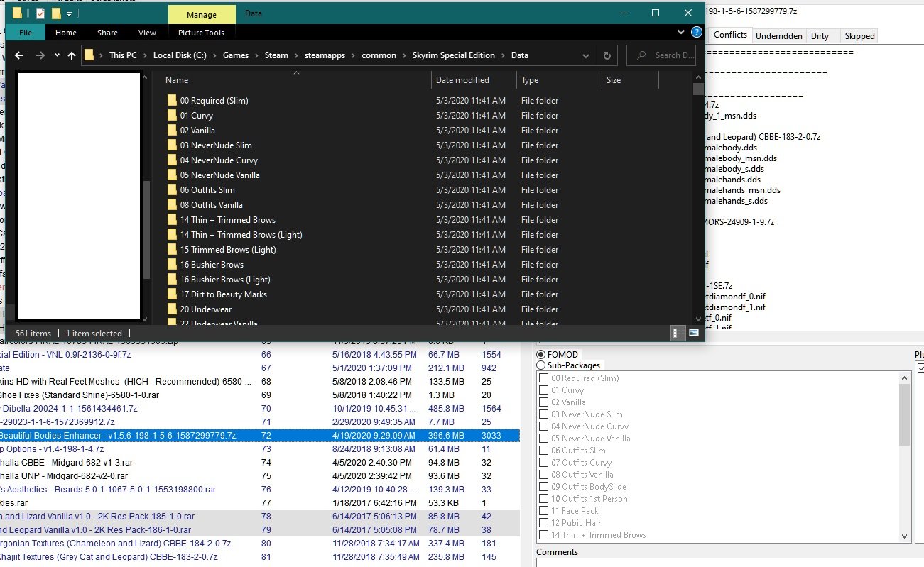Check 12 Pubic Hair sub-package

coord(543,523)
